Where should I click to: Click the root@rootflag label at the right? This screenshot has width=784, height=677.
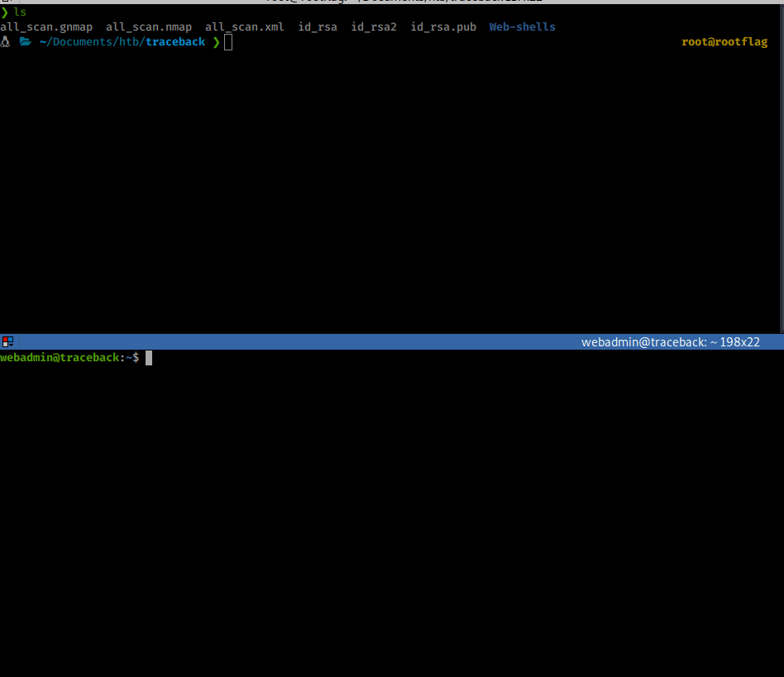[724, 42]
